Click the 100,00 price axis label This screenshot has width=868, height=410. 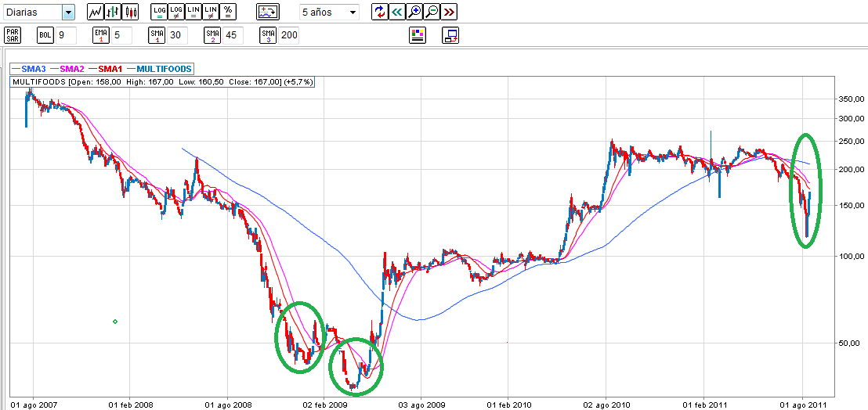click(852, 257)
